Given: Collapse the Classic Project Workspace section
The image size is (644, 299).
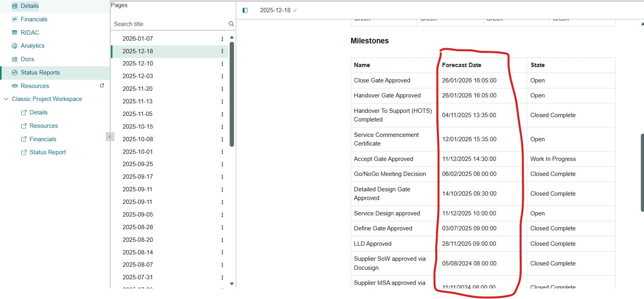Looking at the screenshot, I should pyautogui.click(x=6, y=99).
